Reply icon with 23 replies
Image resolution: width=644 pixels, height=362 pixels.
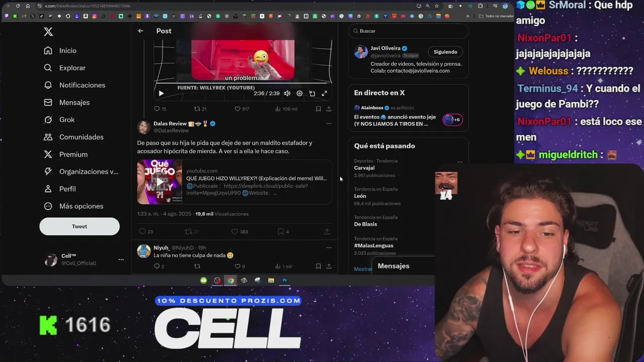[x=146, y=232]
